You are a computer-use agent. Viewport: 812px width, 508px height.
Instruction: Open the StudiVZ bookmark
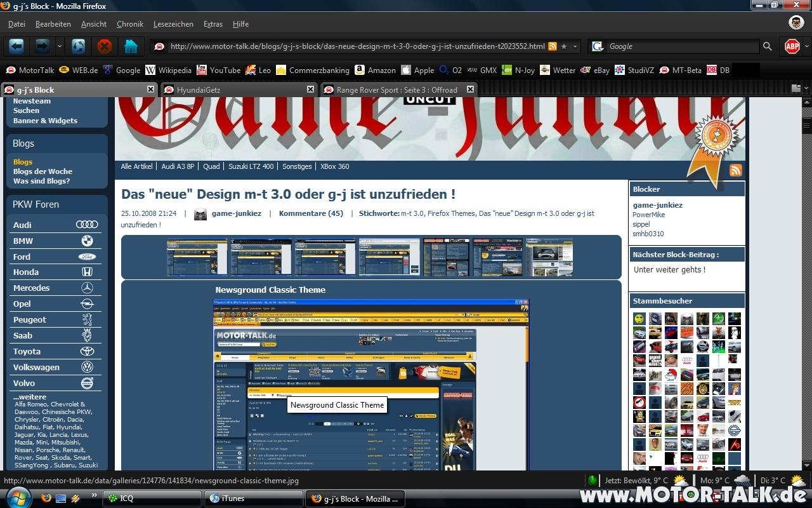tap(634, 70)
